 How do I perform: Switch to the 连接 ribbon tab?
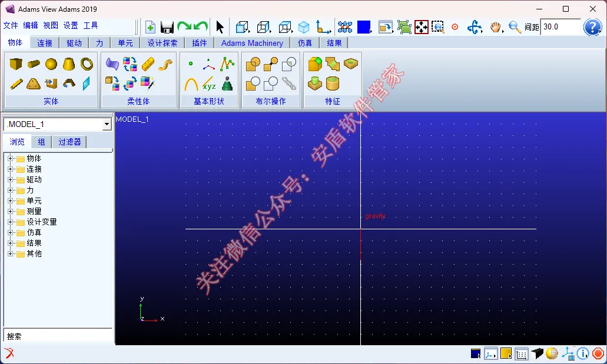(45, 43)
